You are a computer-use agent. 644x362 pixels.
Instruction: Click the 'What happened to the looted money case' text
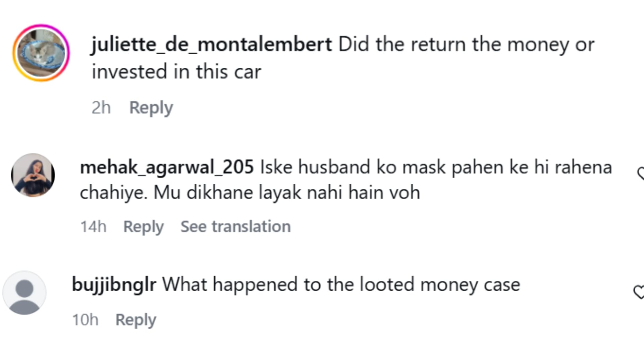[341, 285]
